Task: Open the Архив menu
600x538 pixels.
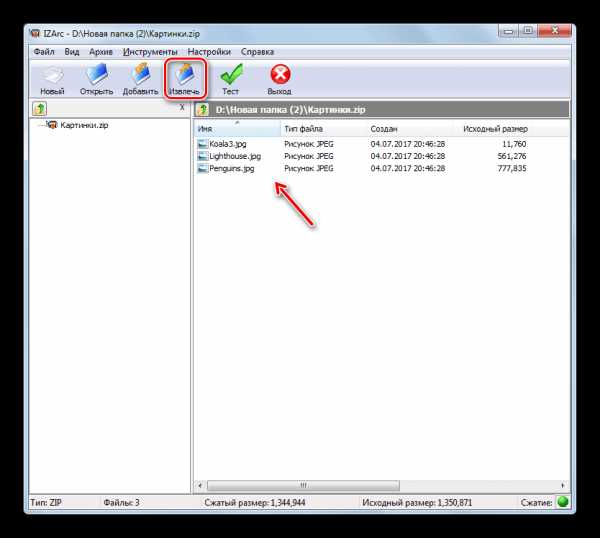Action: pyautogui.click(x=101, y=52)
